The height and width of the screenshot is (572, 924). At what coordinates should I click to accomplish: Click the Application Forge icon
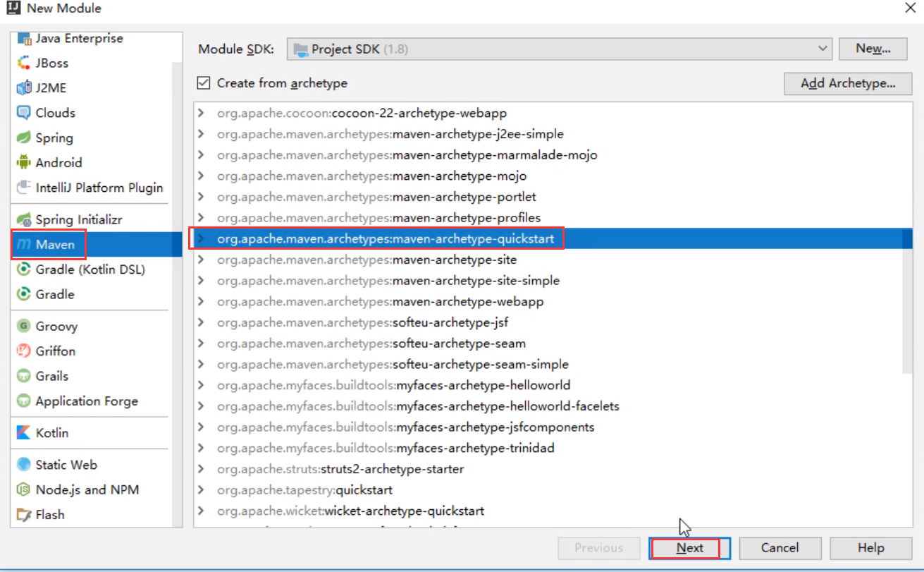(x=24, y=401)
